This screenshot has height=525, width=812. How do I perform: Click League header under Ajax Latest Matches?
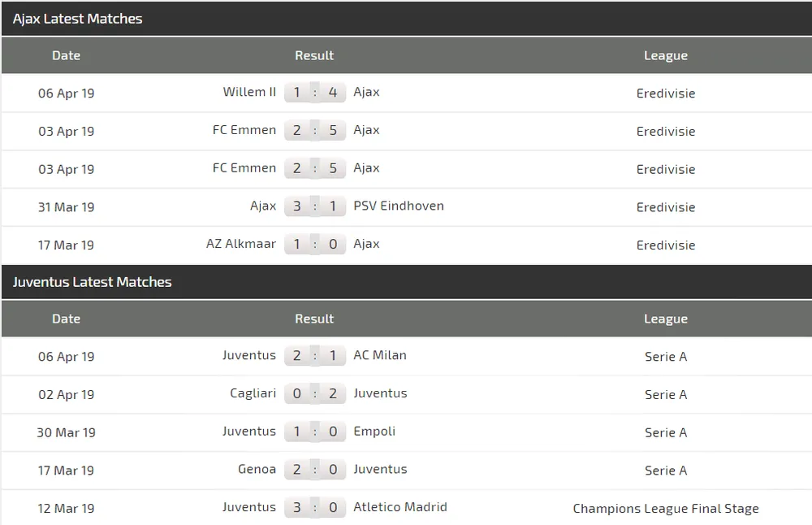(x=666, y=55)
